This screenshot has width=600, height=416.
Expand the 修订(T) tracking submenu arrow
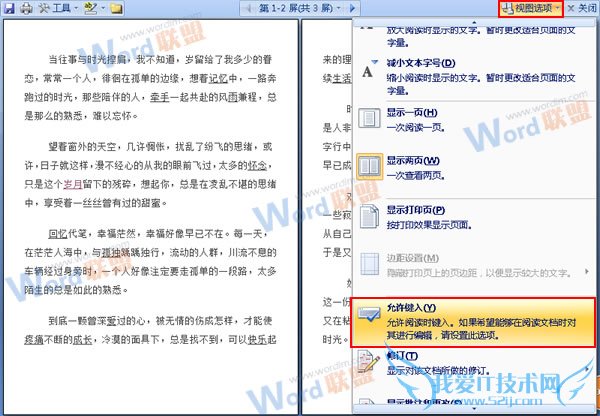(x=589, y=369)
